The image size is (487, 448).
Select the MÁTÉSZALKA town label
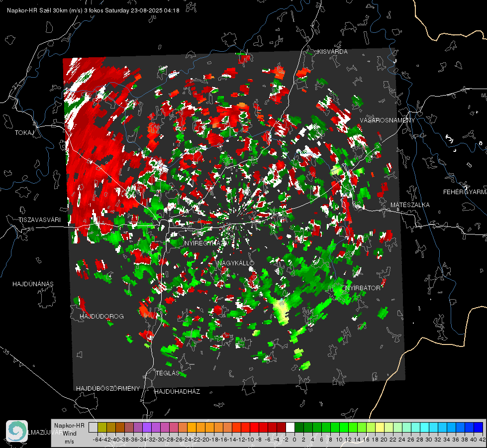pos(410,205)
